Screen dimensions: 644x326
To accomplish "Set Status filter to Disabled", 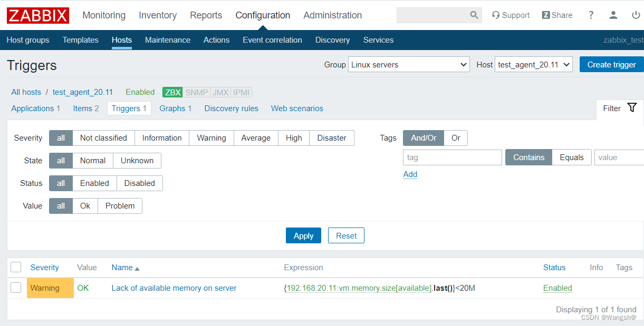I will pyautogui.click(x=140, y=183).
